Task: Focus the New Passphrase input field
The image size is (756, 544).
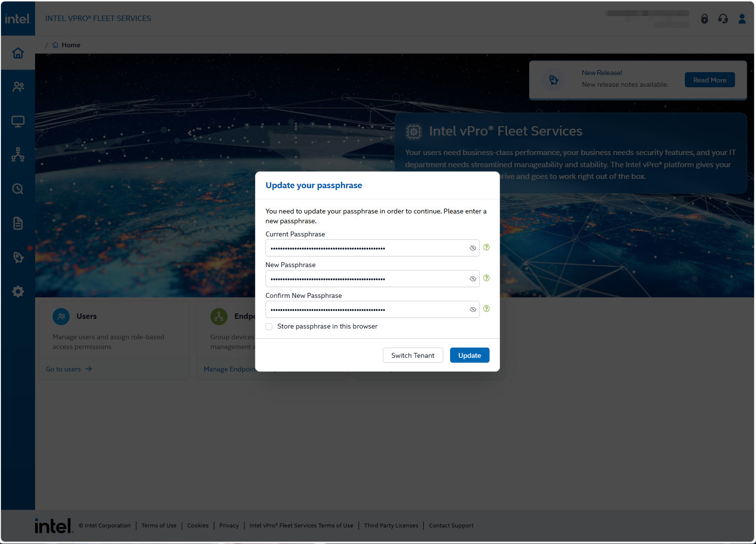Action: [x=372, y=279]
